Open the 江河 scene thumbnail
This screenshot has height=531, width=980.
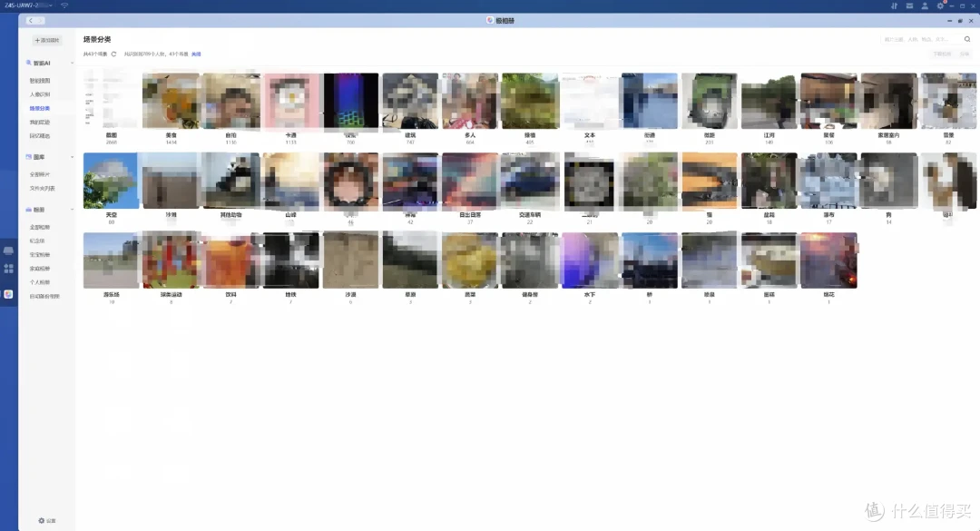pos(769,102)
